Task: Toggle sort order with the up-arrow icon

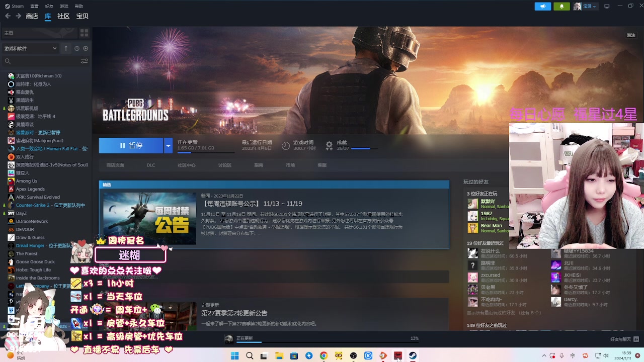Action: pos(66,48)
